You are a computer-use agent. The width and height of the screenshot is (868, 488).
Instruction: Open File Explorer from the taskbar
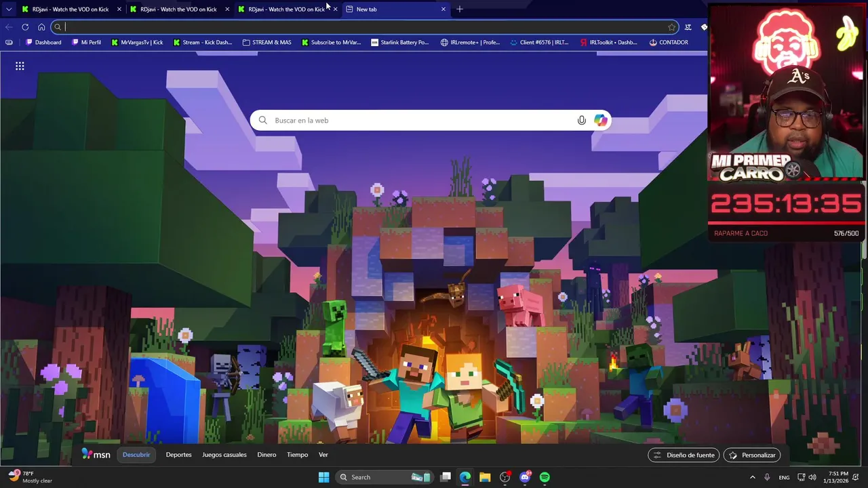485,477
